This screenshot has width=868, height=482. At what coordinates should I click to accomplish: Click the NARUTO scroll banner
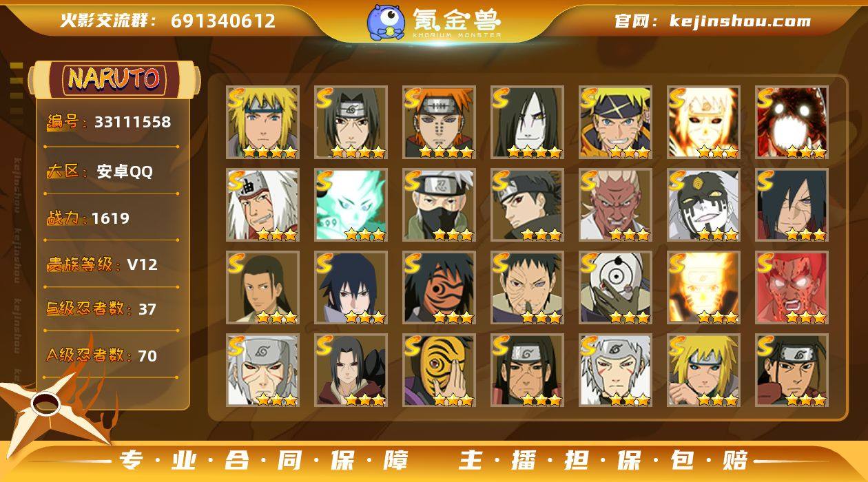(114, 79)
